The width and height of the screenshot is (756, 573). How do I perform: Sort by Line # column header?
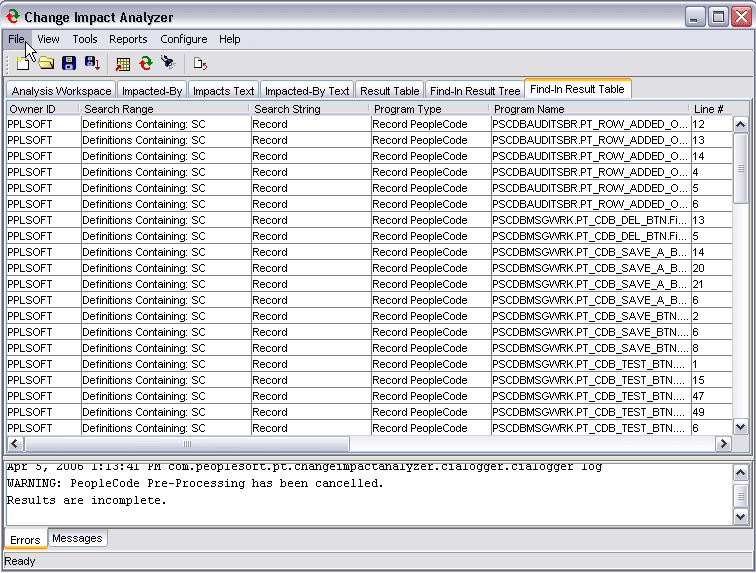711,109
